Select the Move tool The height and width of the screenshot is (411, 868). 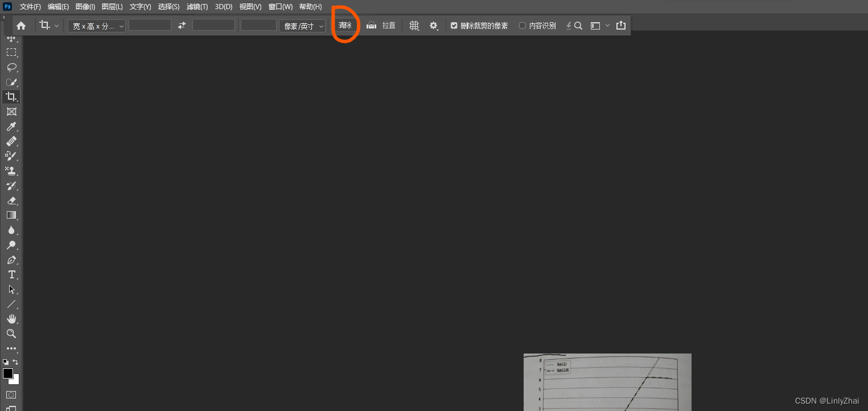tap(11, 38)
